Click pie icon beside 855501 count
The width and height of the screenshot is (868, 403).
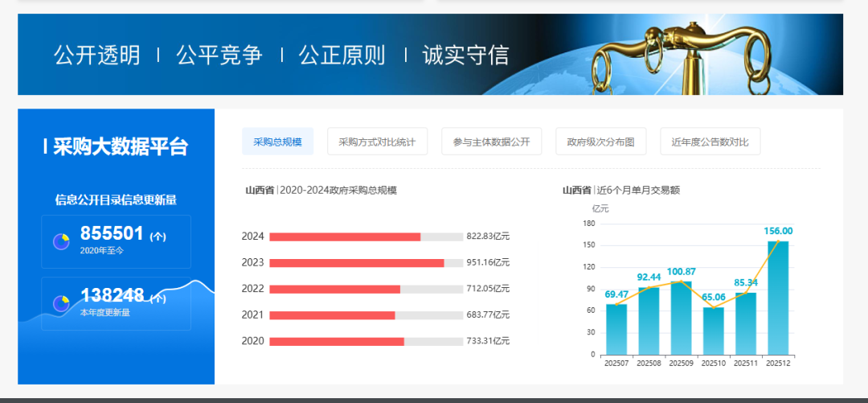click(61, 241)
